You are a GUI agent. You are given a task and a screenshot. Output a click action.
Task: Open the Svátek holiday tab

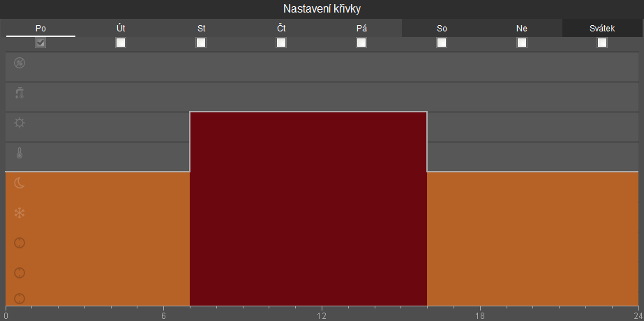pyautogui.click(x=602, y=29)
